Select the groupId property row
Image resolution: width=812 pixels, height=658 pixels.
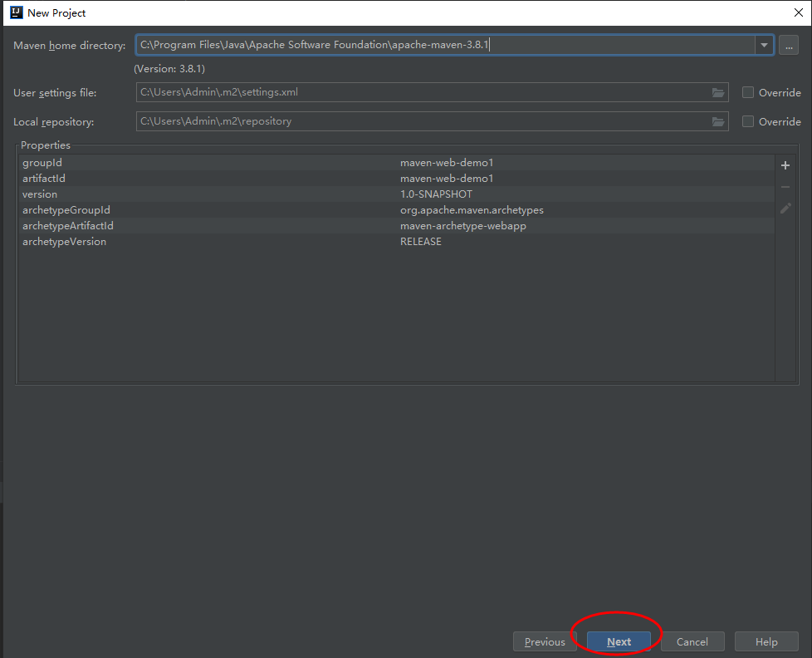point(249,162)
